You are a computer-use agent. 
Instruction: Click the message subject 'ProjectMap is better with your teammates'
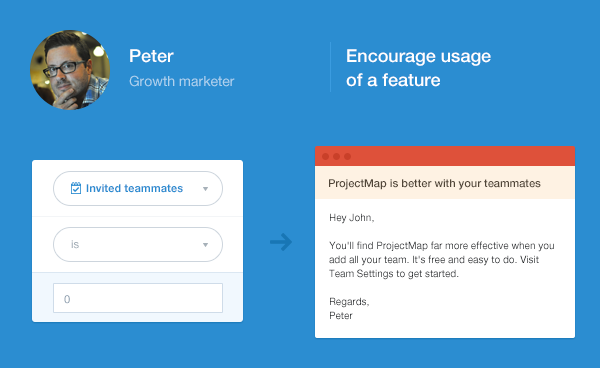coord(434,184)
